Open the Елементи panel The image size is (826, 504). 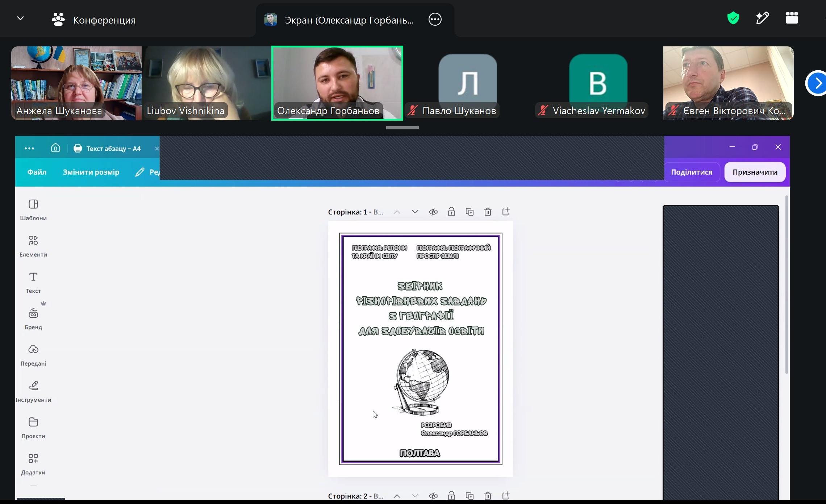[x=33, y=246]
